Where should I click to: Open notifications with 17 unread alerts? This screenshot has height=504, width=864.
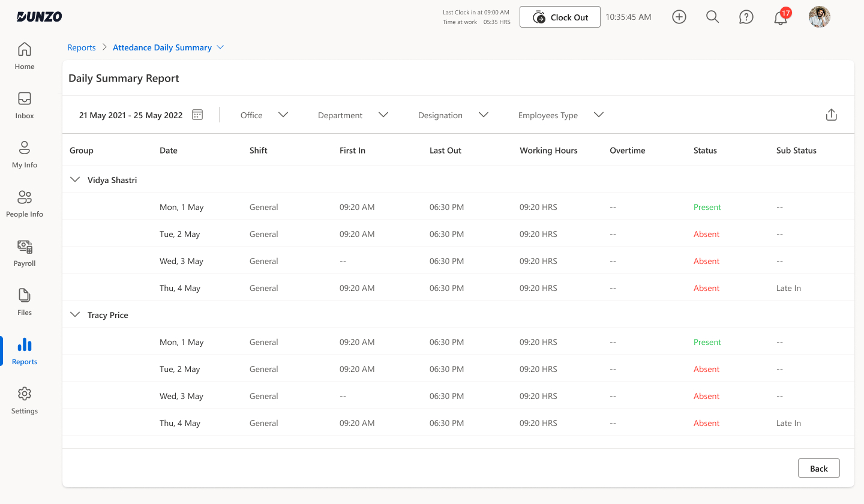tap(780, 19)
